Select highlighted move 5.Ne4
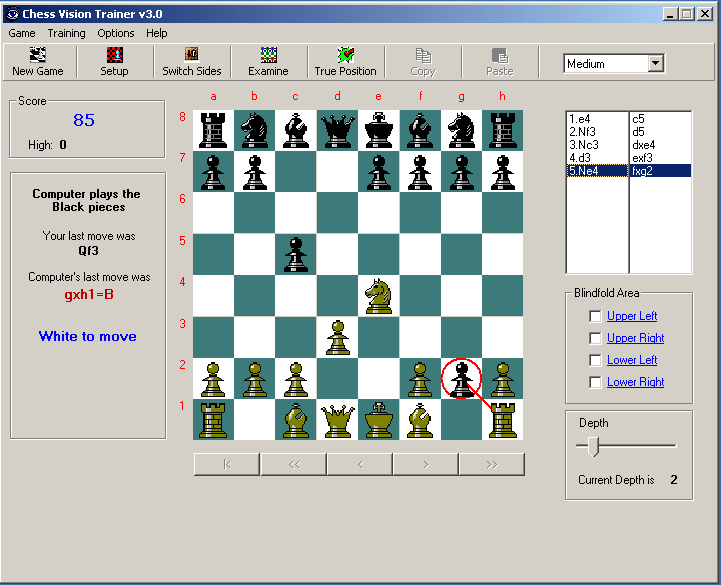Image resolution: width=721 pixels, height=585 pixels. click(x=597, y=171)
